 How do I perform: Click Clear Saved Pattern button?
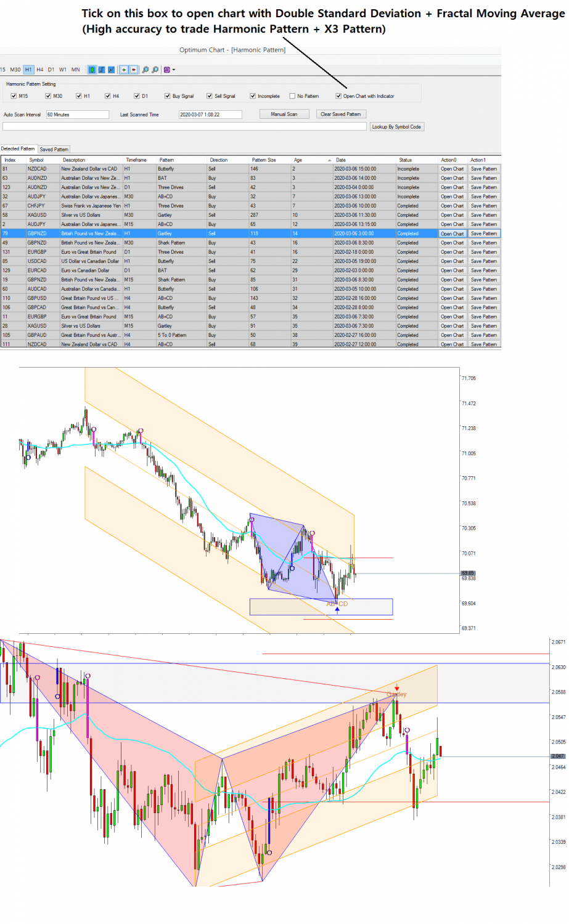pos(341,114)
